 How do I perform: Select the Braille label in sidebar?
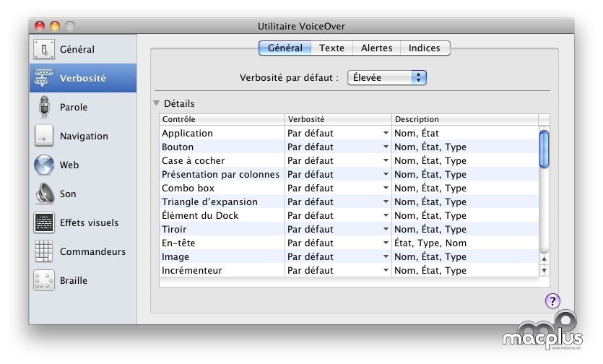(74, 280)
